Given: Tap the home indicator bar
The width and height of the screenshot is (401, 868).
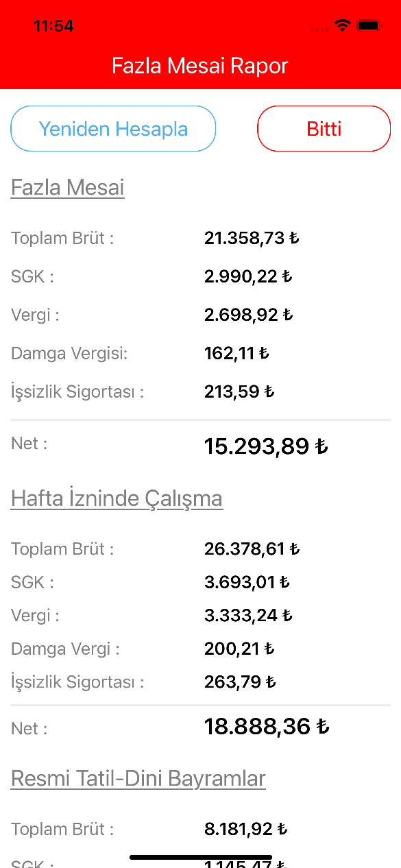Looking at the screenshot, I should point(201,857).
